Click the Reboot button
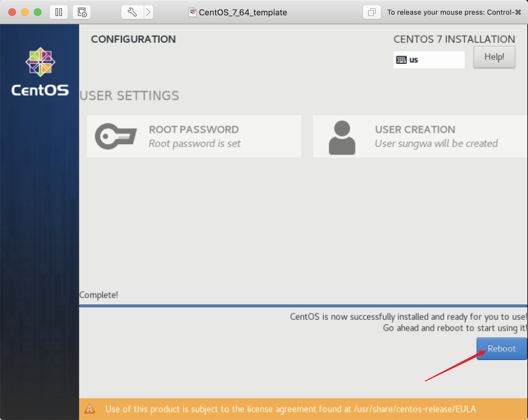The image size is (528, 420). [502, 349]
